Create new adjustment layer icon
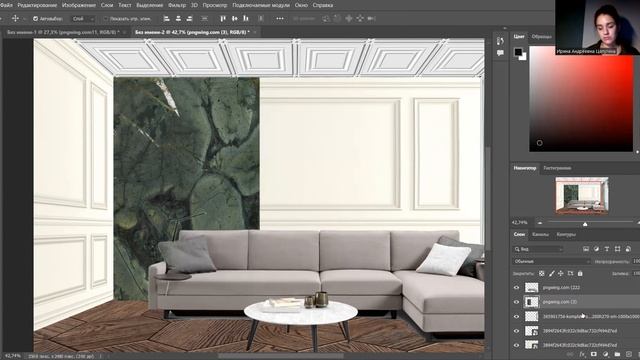 pyautogui.click(x=605, y=354)
